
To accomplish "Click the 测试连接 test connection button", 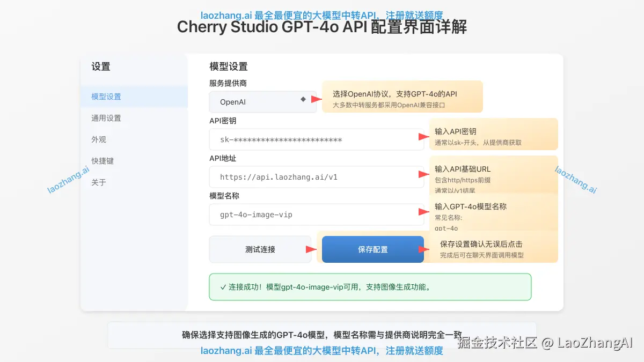I will click(x=260, y=249).
